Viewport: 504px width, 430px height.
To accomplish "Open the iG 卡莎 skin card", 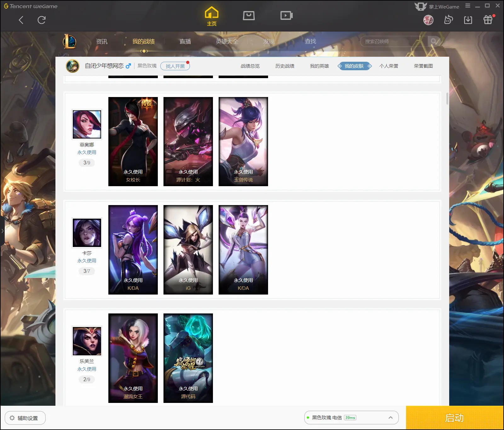I will pyautogui.click(x=188, y=250).
